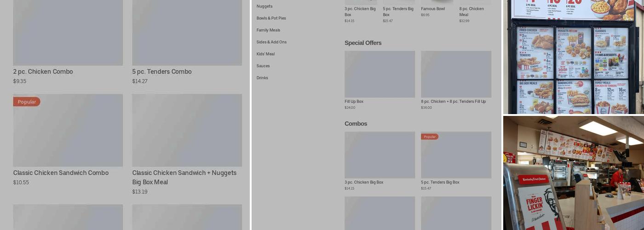Click the $36.00 price
The height and width of the screenshot is (230, 644).
point(426,108)
